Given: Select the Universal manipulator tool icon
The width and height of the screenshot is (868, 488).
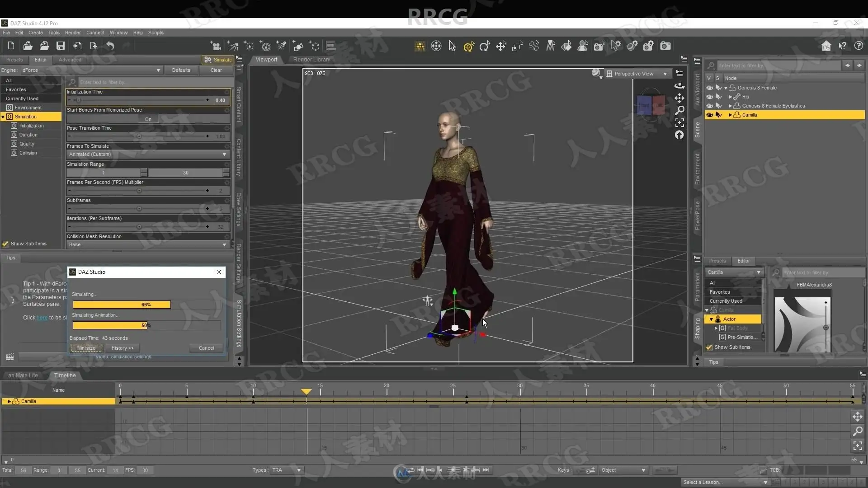Looking at the screenshot, I should click(468, 46).
